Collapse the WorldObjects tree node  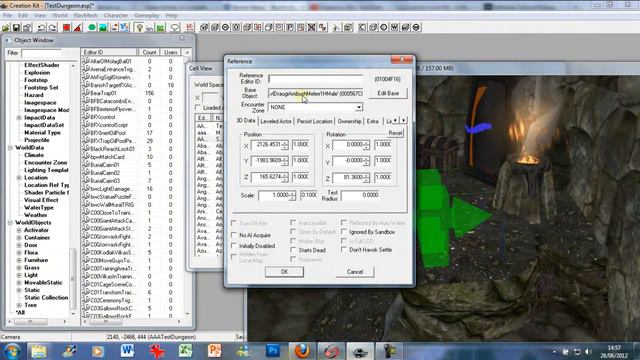(x=10, y=223)
